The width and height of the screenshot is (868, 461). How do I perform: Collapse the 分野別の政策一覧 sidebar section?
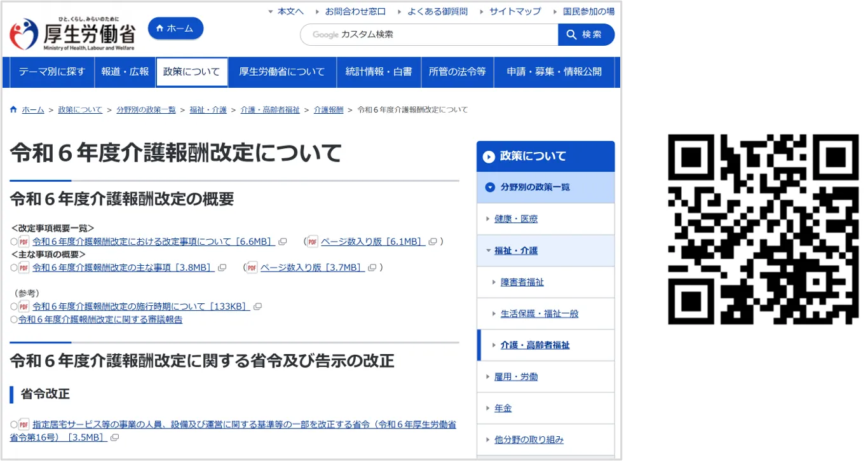pos(546,188)
